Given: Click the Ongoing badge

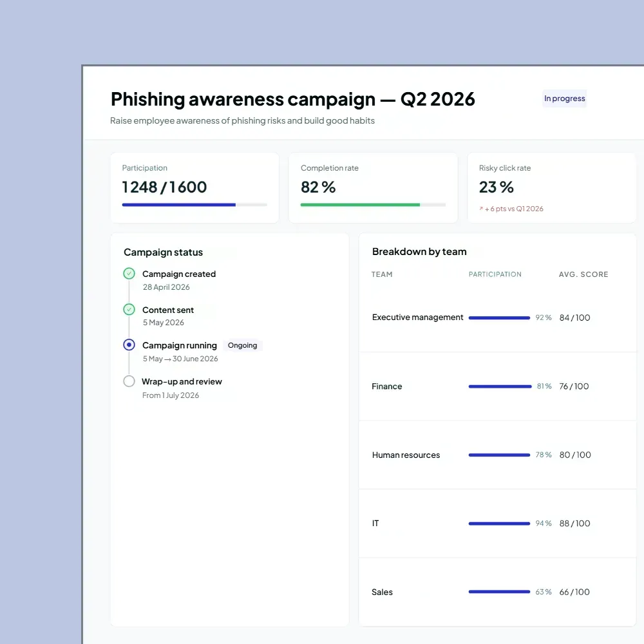Looking at the screenshot, I should point(242,345).
